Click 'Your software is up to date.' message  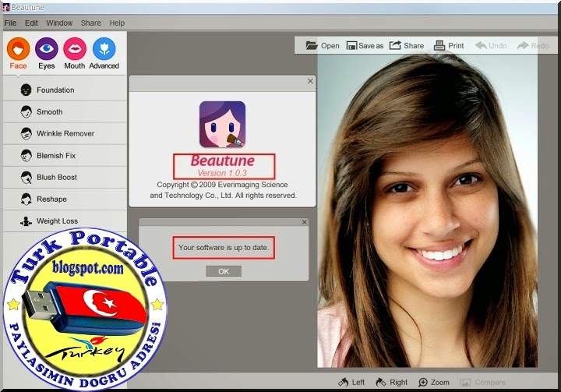(224, 247)
